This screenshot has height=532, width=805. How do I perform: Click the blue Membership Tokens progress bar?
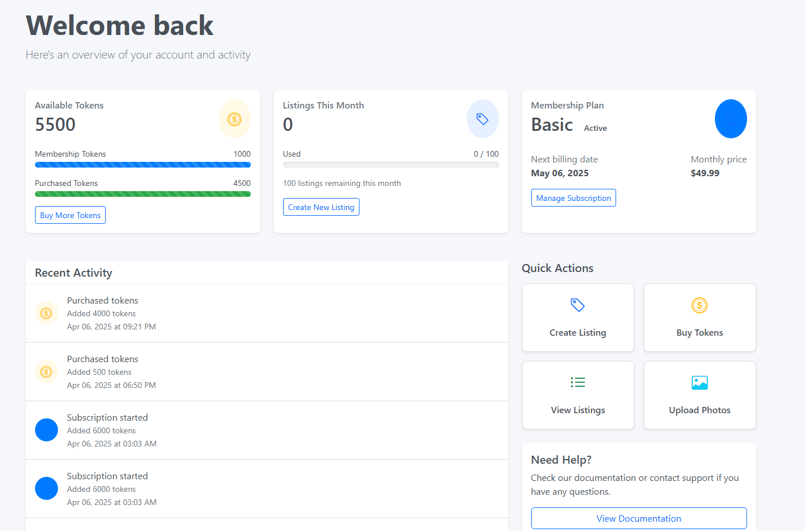143,165
